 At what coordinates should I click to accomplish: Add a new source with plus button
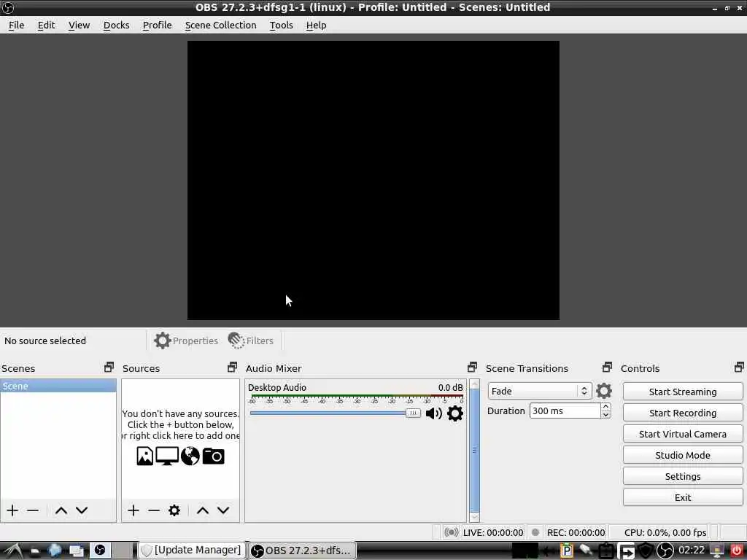pyautogui.click(x=133, y=510)
